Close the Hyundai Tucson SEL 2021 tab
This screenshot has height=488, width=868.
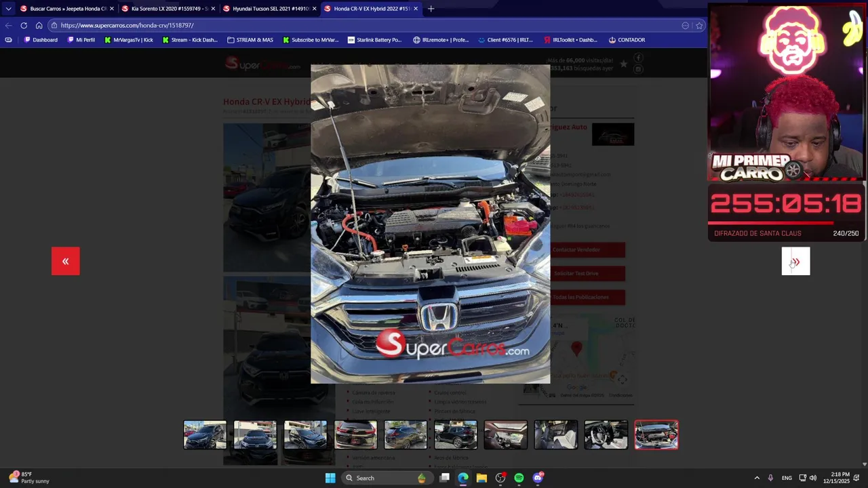pos(314,9)
